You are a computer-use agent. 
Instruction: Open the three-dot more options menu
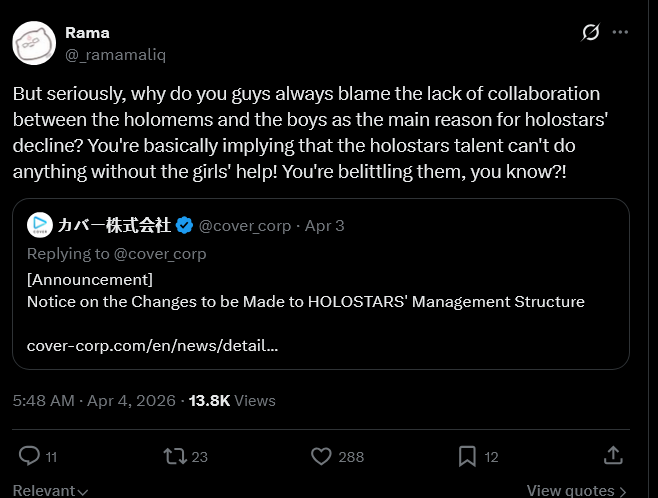[x=620, y=32]
